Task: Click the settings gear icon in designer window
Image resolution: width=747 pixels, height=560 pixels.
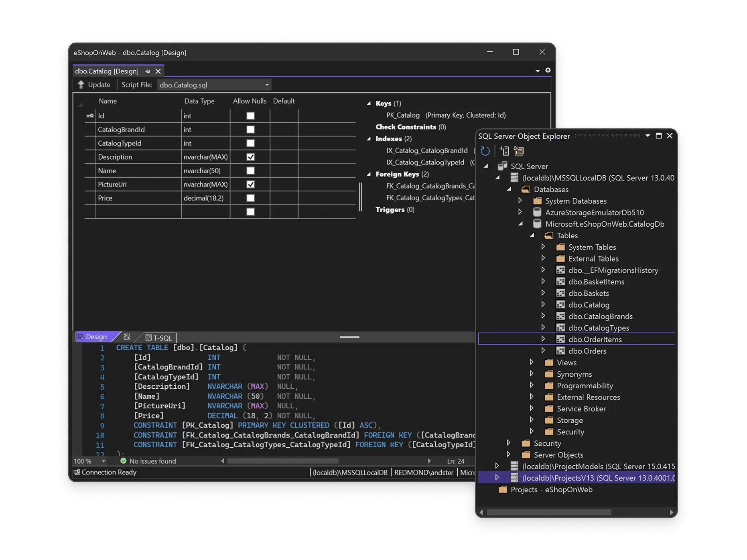Action: tap(548, 70)
